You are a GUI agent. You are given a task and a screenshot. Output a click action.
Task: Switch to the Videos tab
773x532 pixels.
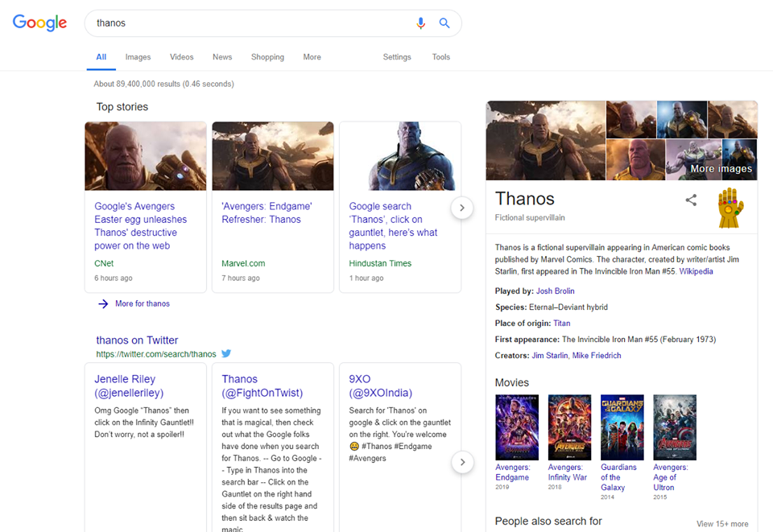(x=181, y=57)
